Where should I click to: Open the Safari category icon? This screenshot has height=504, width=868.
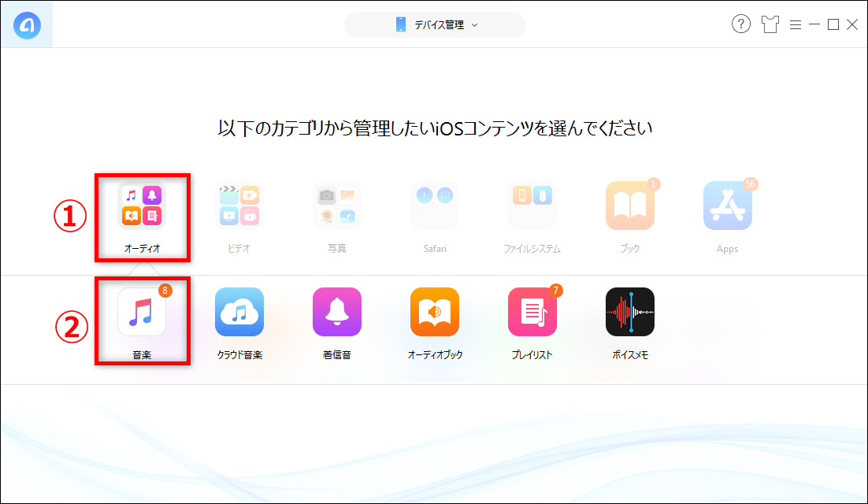[x=434, y=205]
